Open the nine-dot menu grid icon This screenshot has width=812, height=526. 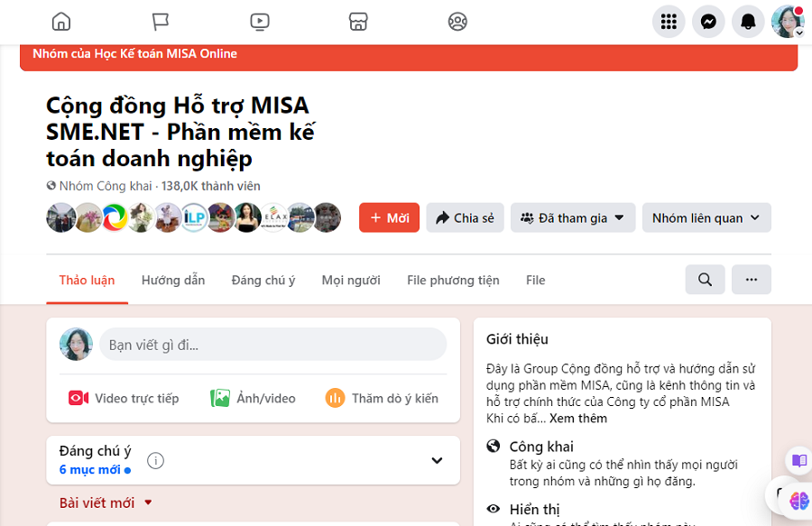669,22
